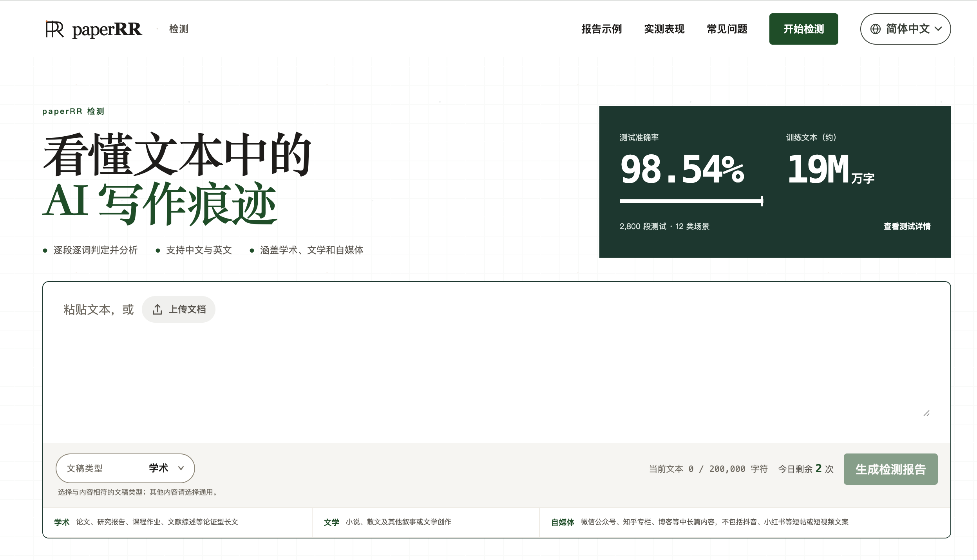Image resolution: width=977 pixels, height=560 pixels.
Task: Click the 检测 header label
Action: (179, 29)
